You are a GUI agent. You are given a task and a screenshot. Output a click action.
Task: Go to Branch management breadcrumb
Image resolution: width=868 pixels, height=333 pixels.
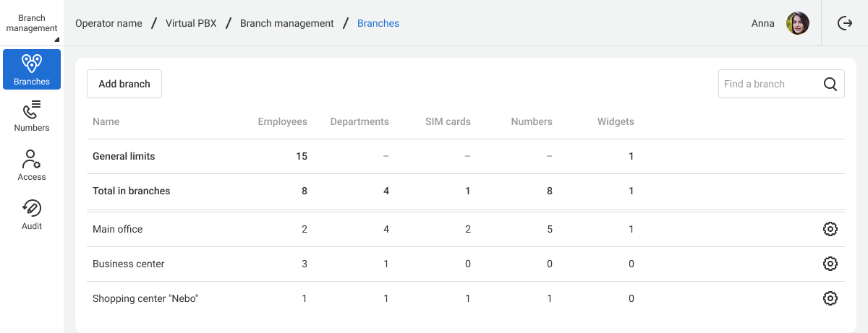tap(287, 23)
